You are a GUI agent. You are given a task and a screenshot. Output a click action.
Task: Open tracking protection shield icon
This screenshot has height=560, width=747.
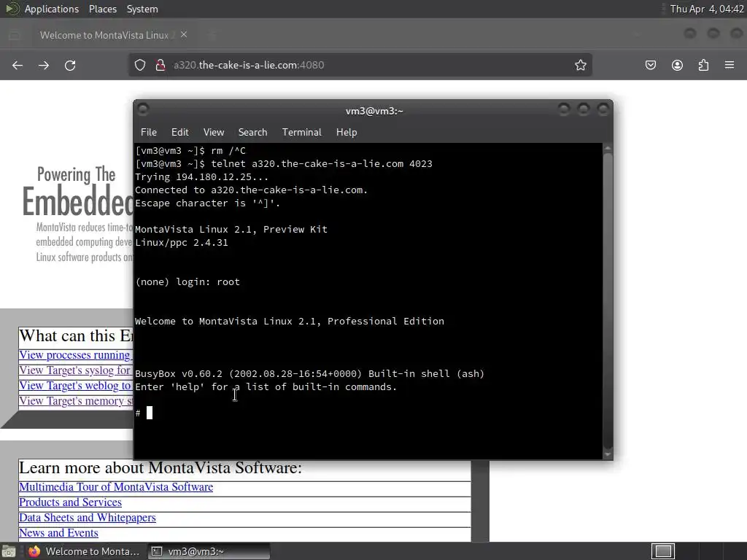click(x=139, y=65)
